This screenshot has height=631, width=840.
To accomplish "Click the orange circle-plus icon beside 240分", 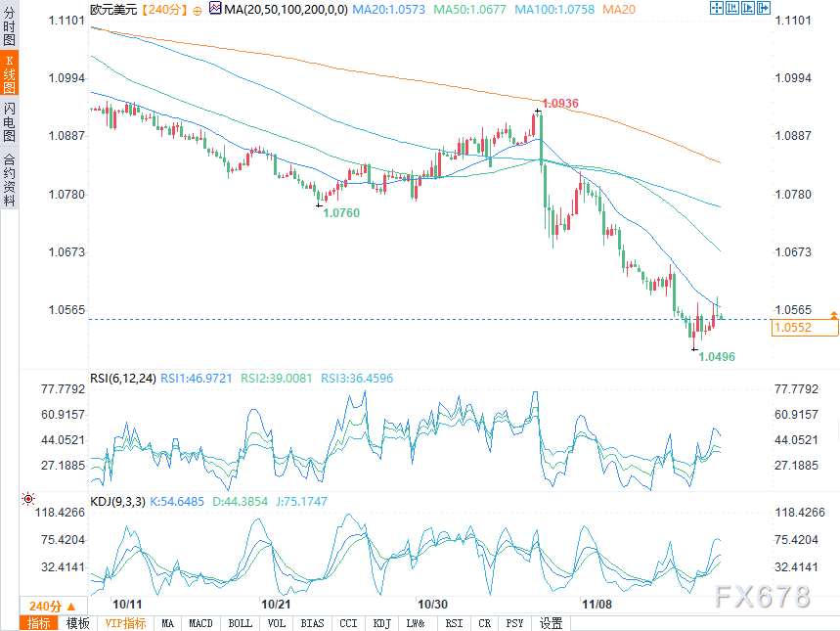I will (x=198, y=11).
